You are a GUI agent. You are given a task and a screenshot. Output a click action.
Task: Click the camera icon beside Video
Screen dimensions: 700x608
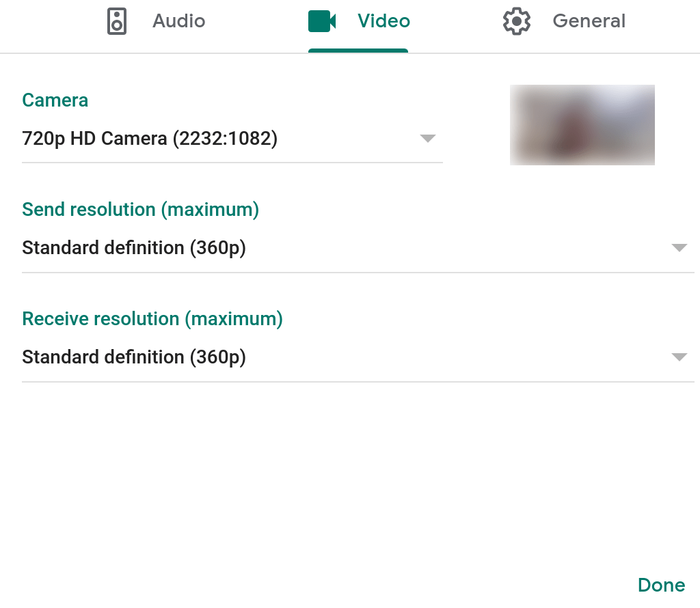(321, 21)
